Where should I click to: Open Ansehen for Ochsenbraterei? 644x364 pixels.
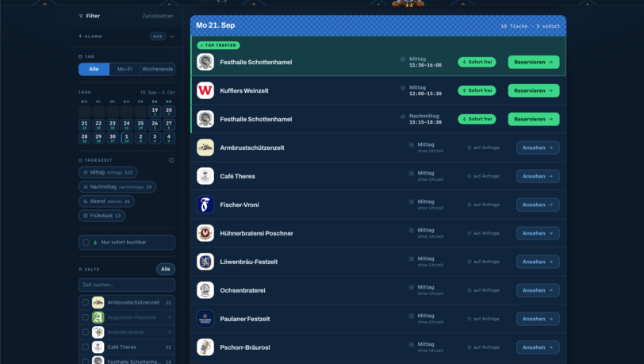pyautogui.click(x=538, y=290)
